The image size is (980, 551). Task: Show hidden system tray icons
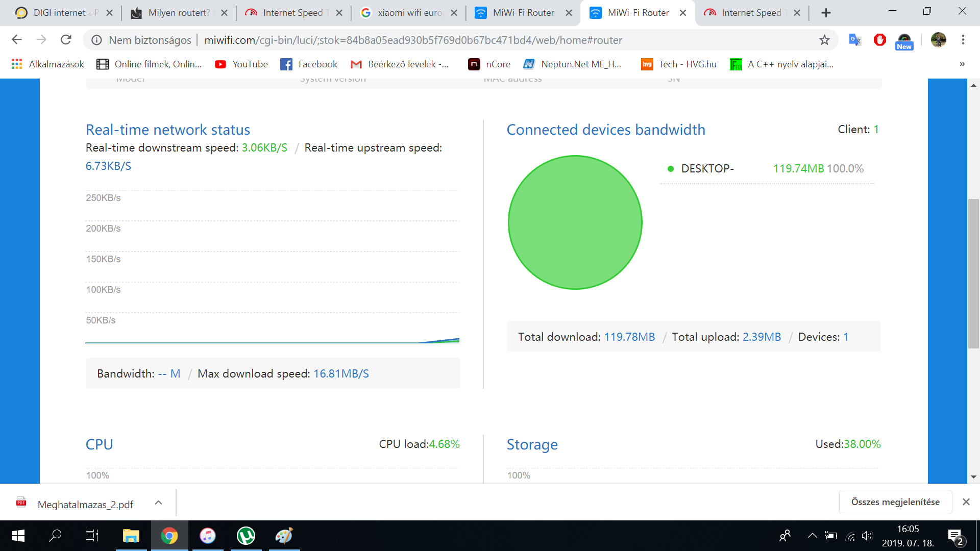pyautogui.click(x=812, y=536)
